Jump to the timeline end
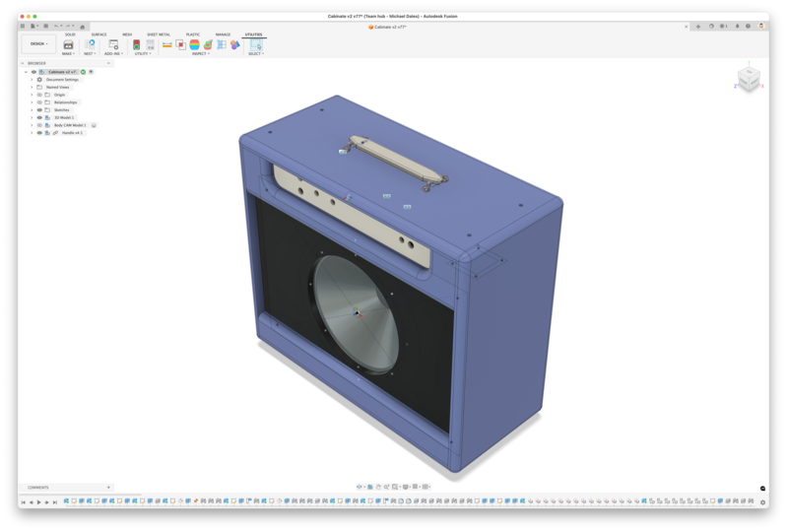 pyautogui.click(x=55, y=501)
